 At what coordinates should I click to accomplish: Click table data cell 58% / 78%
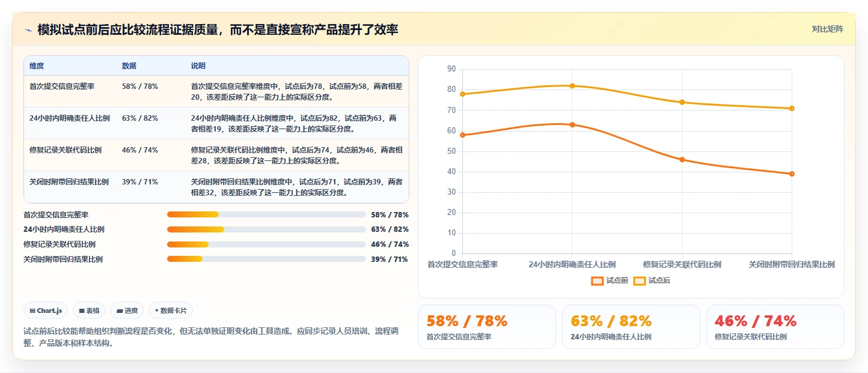point(139,86)
